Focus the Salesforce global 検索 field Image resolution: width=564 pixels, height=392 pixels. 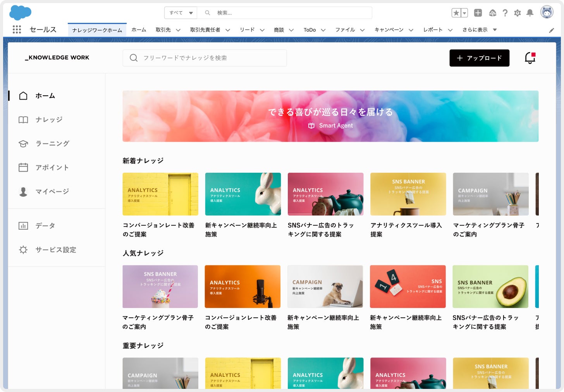pyautogui.click(x=285, y=13)
